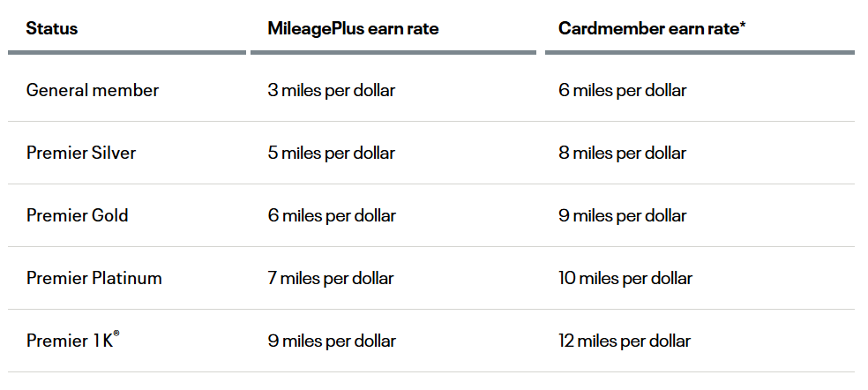The width and height of the screenshot is (868, 390).
Task: Click the registered trademark symbol after 1K
Action: (116, 334)
